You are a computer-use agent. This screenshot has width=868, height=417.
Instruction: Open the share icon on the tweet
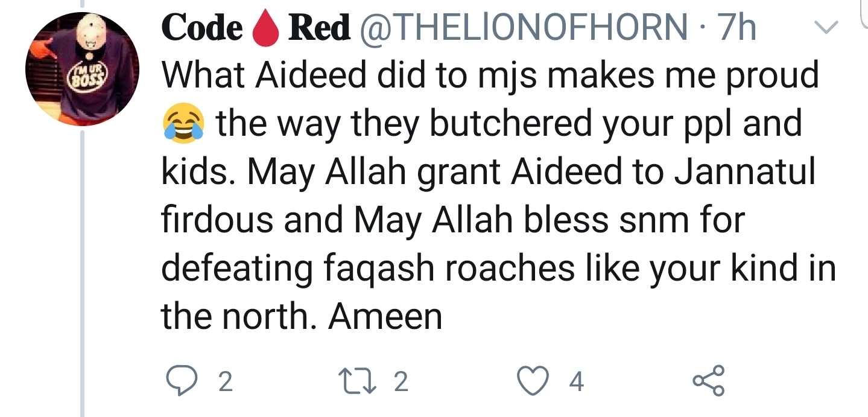point(707,381)
